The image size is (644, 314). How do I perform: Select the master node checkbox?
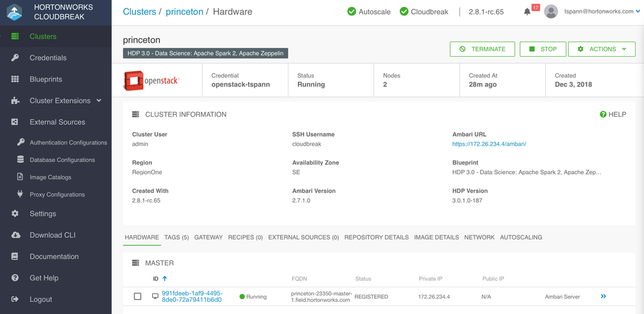tap(137, 297)
